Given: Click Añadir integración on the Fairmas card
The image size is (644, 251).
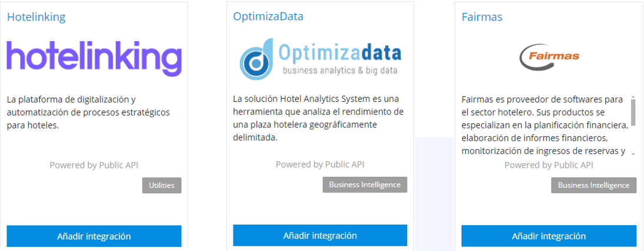Looking at the screenshot, I should click(x=549, y=236).
